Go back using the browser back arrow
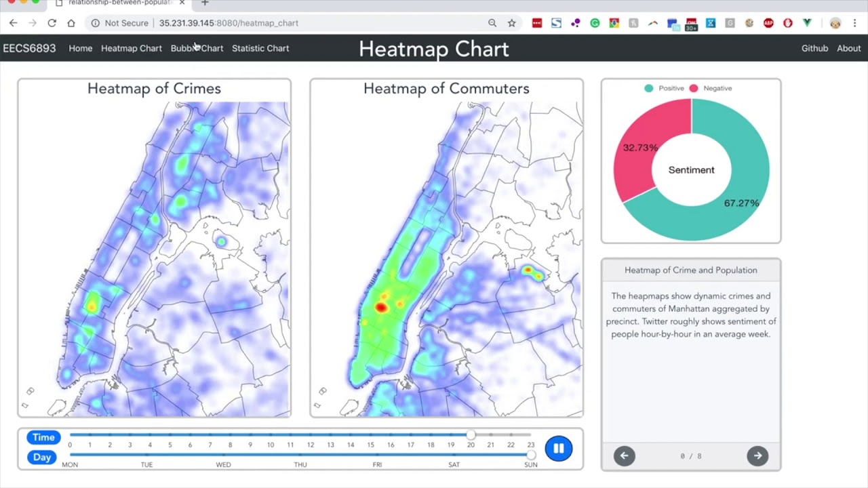The height and width of the screenshot is (488, 868). pos(14,23)
